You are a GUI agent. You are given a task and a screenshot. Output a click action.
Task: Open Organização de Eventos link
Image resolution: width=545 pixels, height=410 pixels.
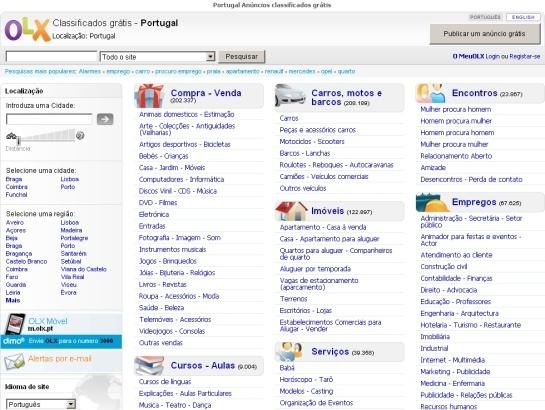point(316,403)
